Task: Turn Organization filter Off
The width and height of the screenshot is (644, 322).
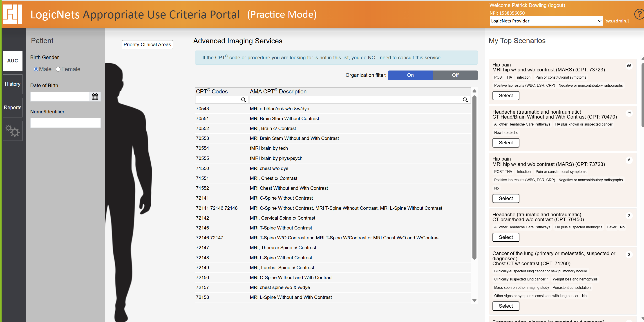Action: coord(455,75)
